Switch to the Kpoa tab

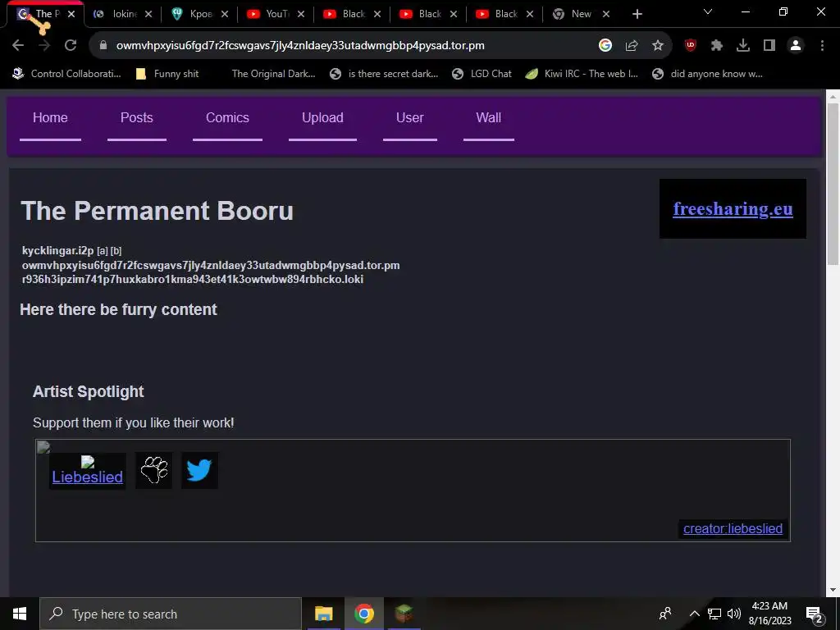pos(199,14)
